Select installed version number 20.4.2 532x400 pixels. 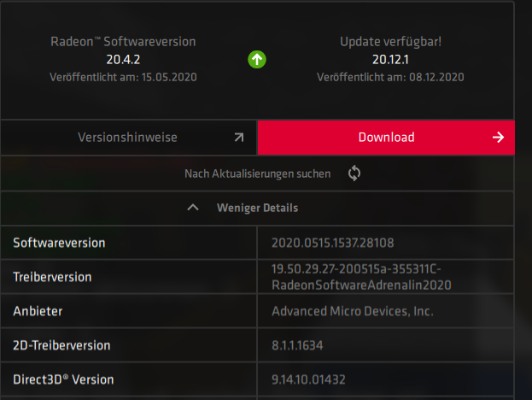click(x=123, y=60)
